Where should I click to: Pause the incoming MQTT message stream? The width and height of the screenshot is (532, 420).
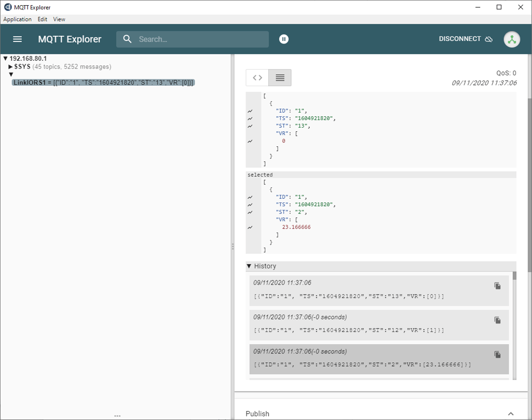(283, 38)
